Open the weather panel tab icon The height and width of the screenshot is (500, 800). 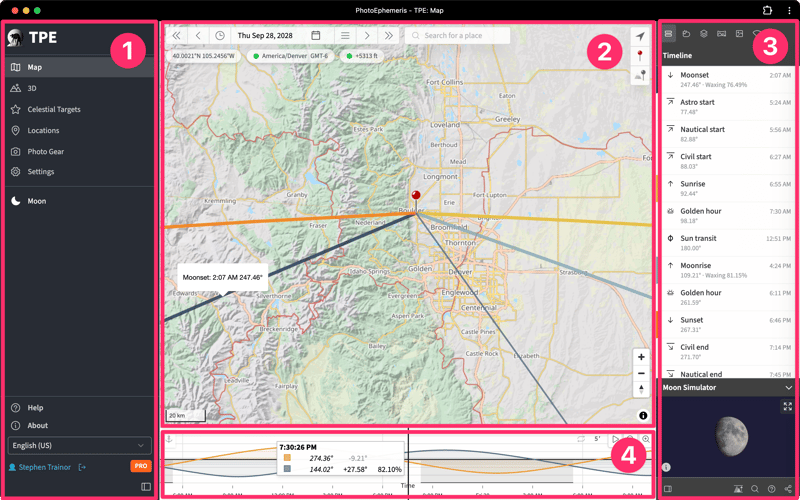coord(686,34)
